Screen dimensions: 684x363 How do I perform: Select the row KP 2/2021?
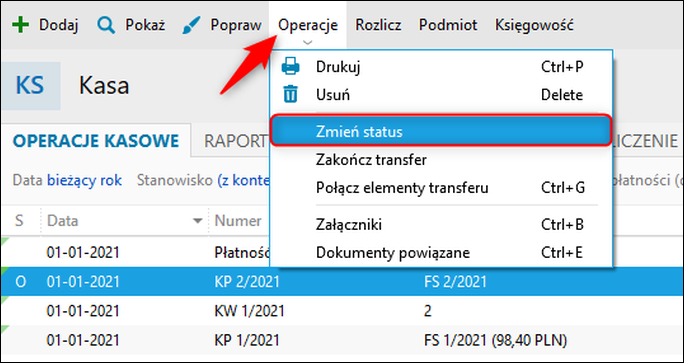pyautogui.click(x=342, y=282)
